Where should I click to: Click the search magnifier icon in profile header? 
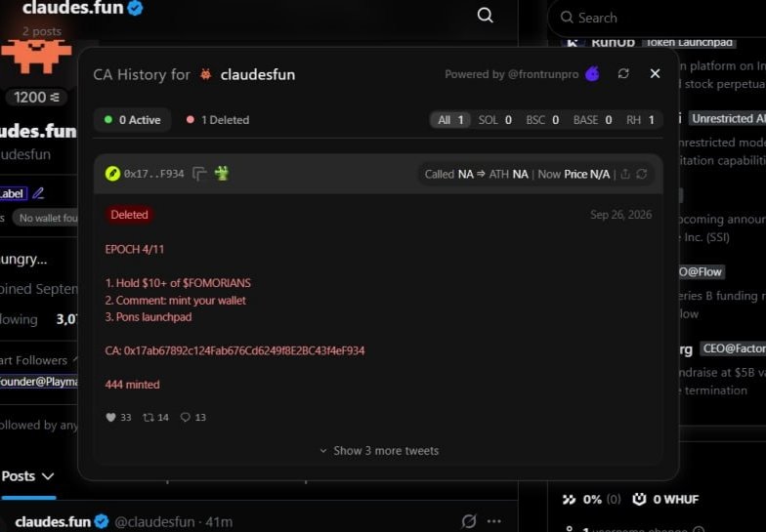(485, 16)
